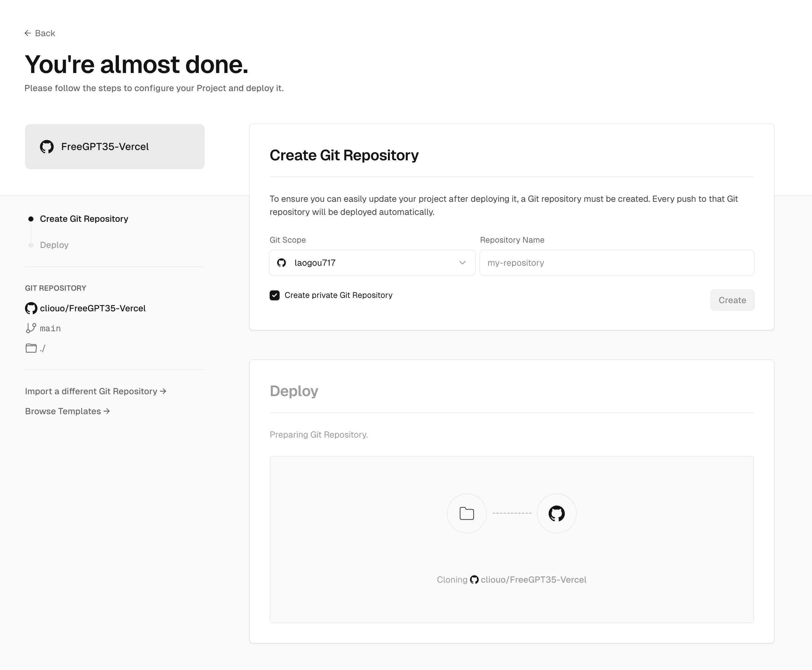Viewport: 812px width, 670px height.
Task: Select the Create Git Repository step
Action: (84, 219)
